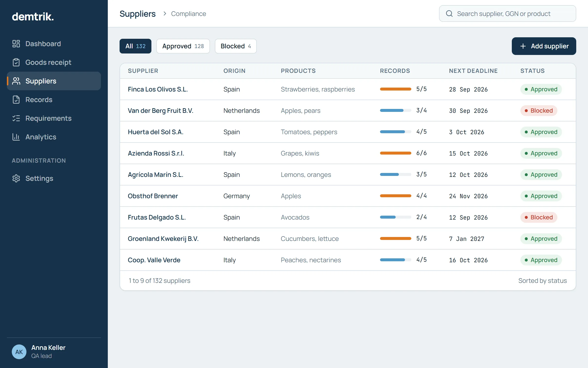Click the Requirements checklist icon
This screenshot has width=588, height=368.
(x=16, y=118)
